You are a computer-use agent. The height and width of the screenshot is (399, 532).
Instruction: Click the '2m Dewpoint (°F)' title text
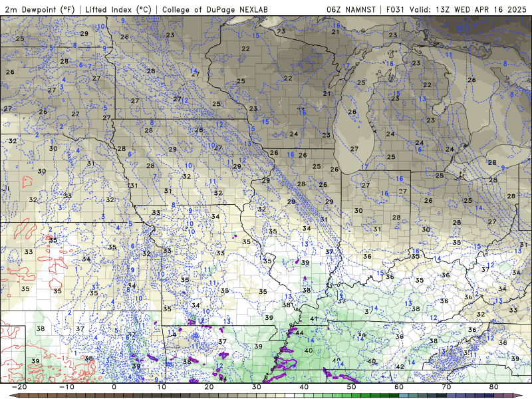(x=40, y=9)
